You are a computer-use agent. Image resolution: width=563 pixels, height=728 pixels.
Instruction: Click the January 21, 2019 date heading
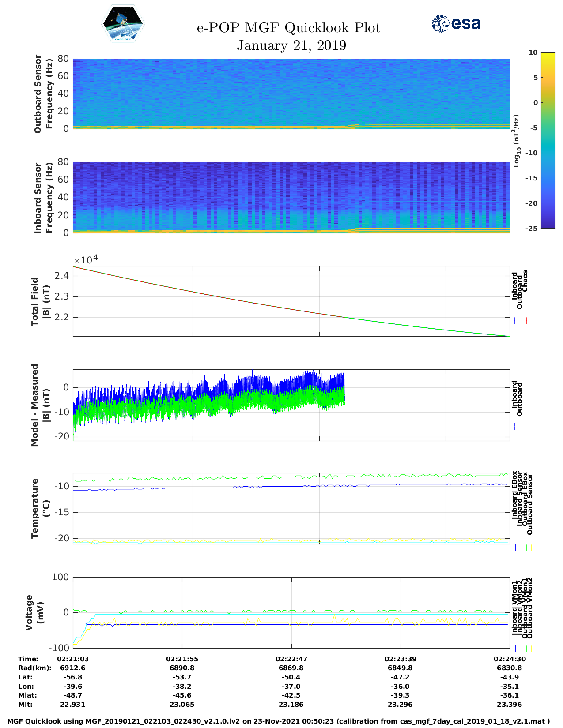pos(291,45)
